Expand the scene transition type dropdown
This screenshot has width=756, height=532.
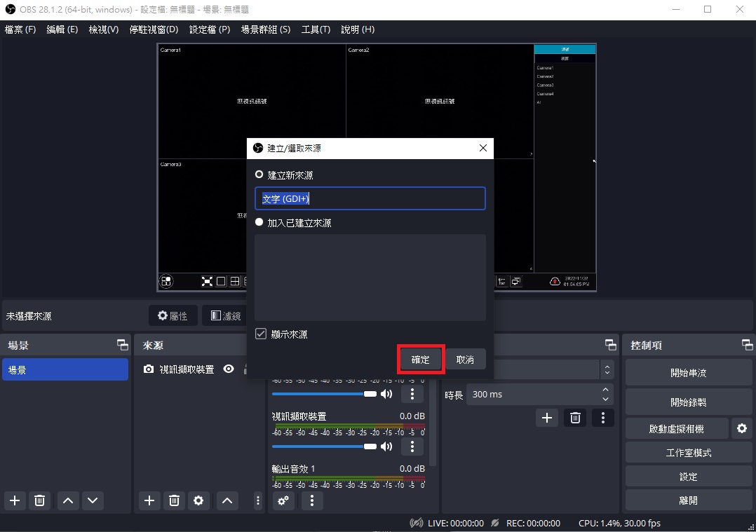[607, 370]
